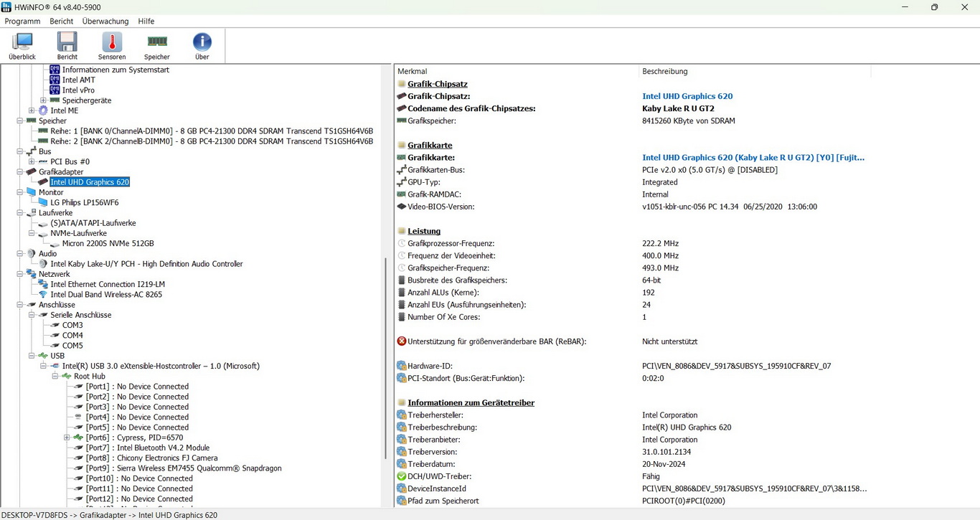Open the Über info icon
980x520 pixels.
click(202, 46)
